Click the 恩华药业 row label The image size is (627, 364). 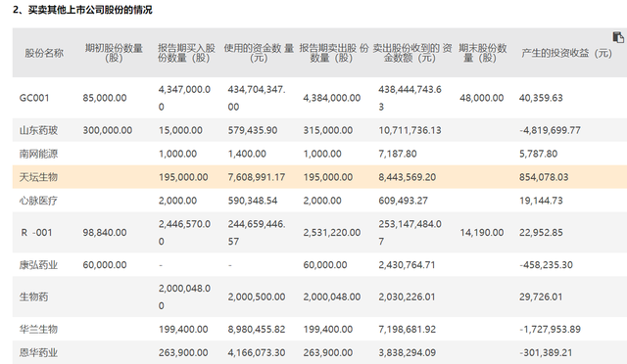tap(38, 353)
